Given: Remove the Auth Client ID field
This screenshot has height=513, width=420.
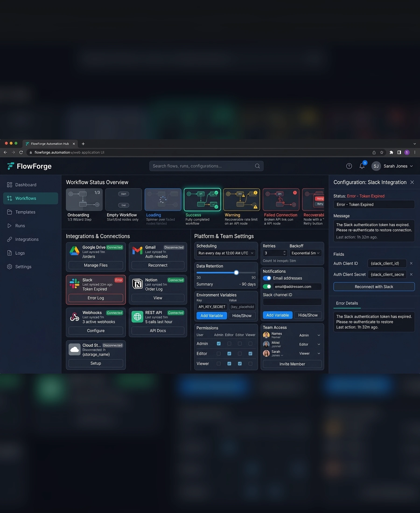Looking at the screenshot, I should pos(411,263).
